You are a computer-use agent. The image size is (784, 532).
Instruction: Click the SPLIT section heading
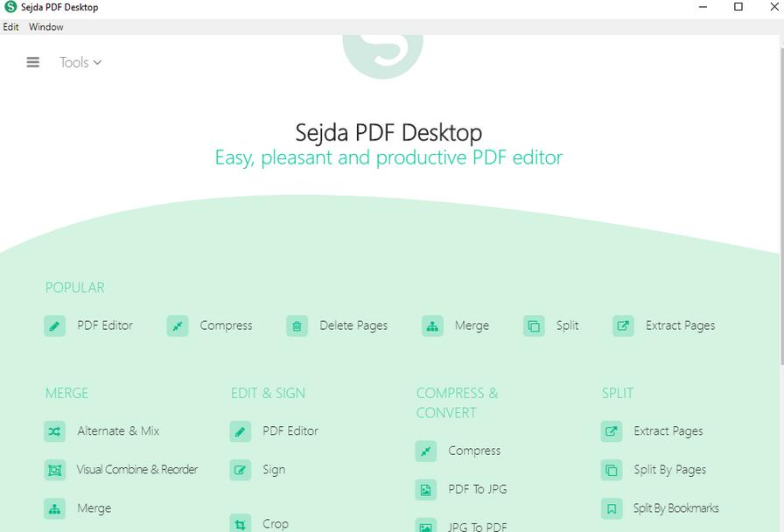[x=618, y=393]
